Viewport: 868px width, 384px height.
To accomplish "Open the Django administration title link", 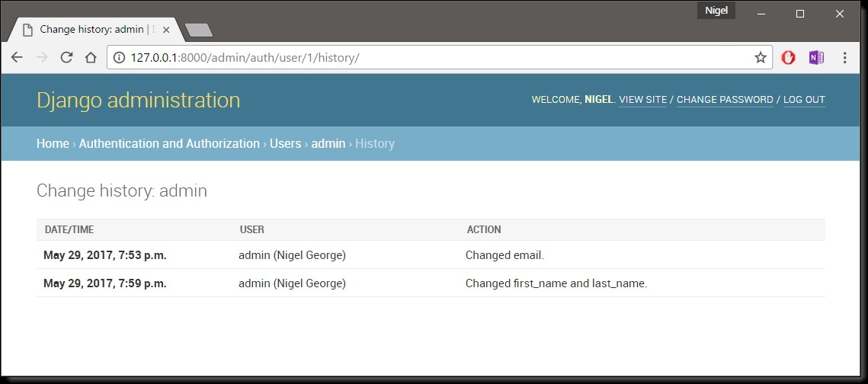I will pos(139,100).
